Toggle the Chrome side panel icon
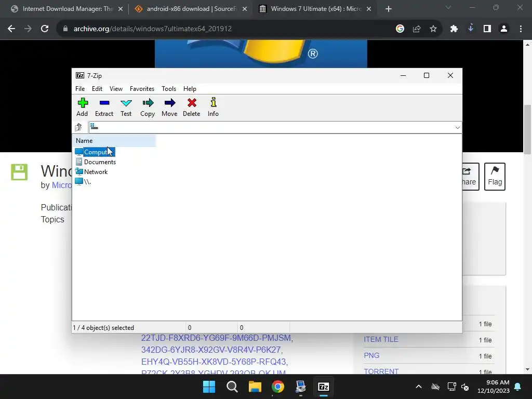The width and height of the screenshot is (532, 399). pyautogui.click(x=487, y=29)
